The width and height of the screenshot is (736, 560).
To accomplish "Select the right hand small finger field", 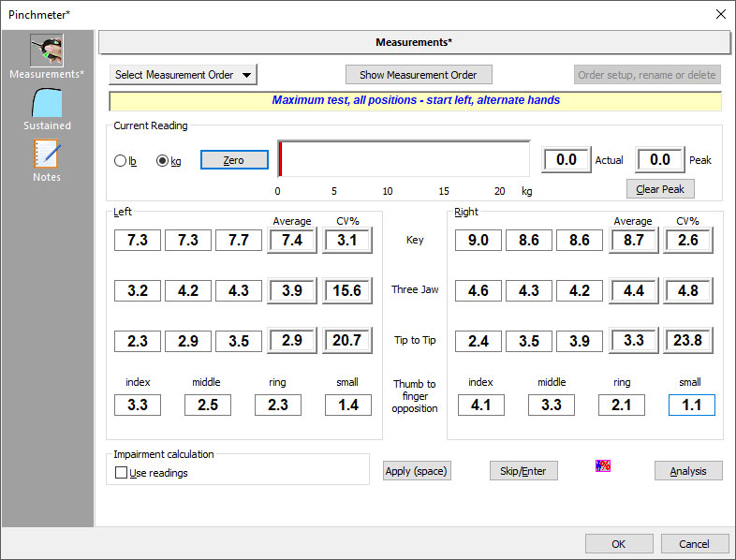I will [x=691, y=405].
